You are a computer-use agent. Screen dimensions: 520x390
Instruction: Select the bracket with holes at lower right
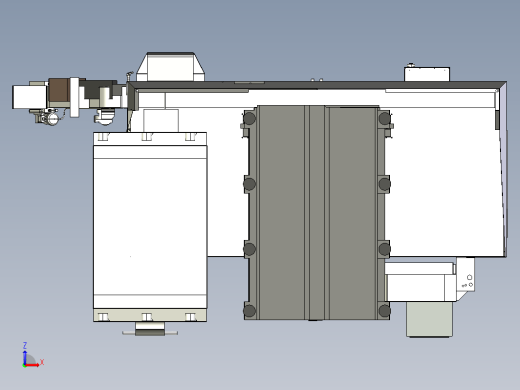[466, 278]
